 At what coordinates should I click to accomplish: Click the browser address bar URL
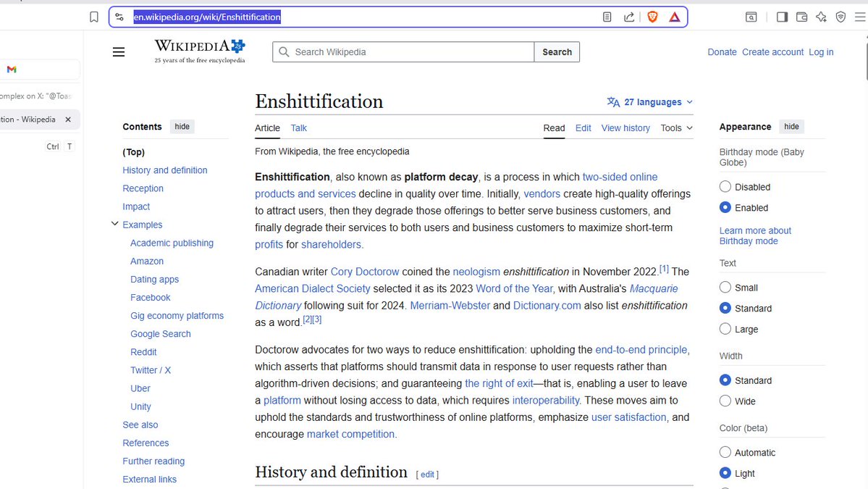tap(207, 17)
